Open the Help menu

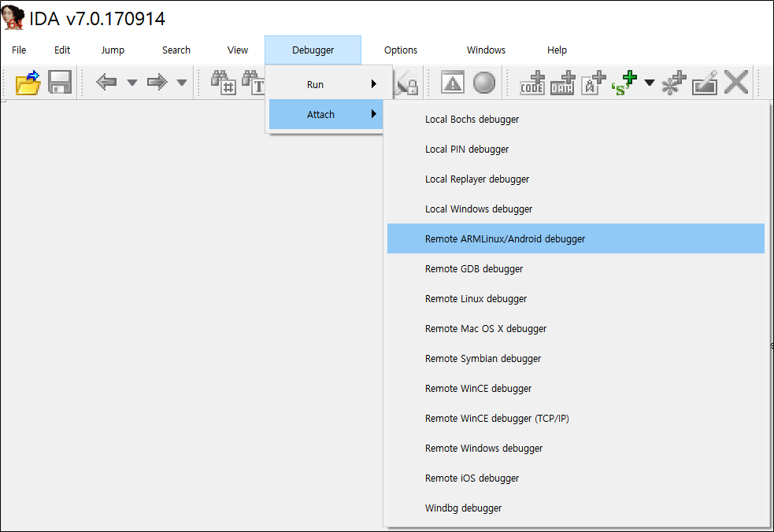[557, 50]
